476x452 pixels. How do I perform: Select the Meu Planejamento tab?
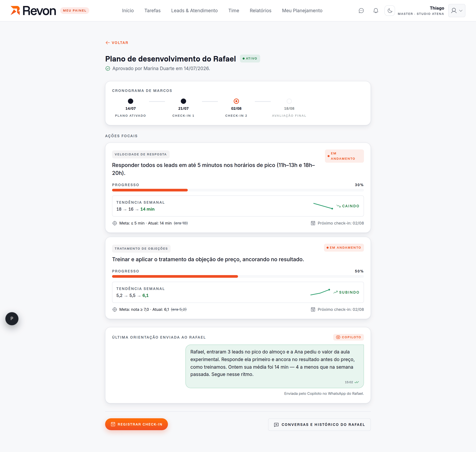tap(302, 11)
